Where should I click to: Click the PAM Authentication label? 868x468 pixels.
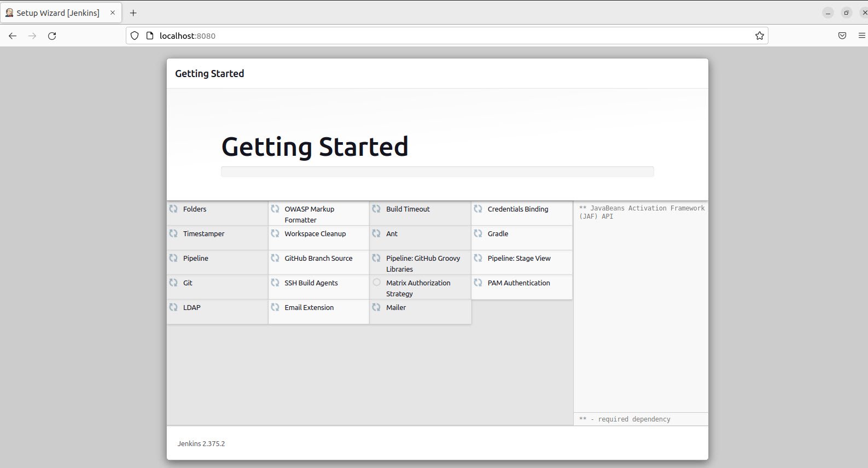[x=519, y=283]
